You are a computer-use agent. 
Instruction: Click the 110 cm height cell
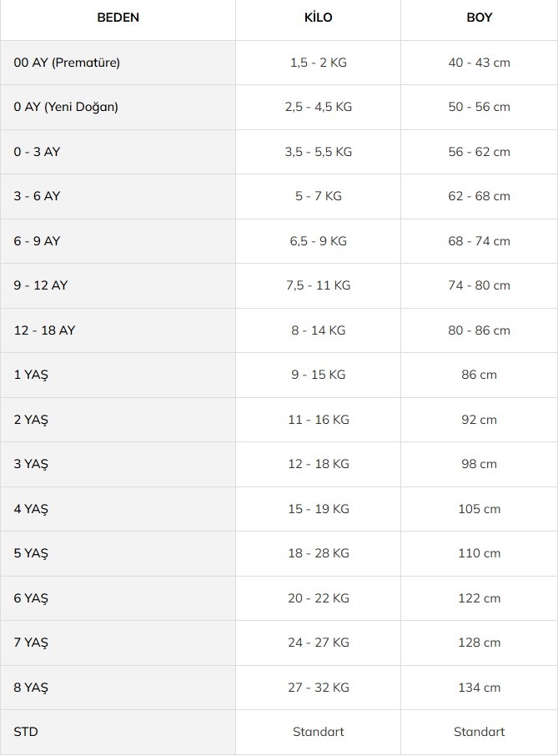(x=479, y=553)
